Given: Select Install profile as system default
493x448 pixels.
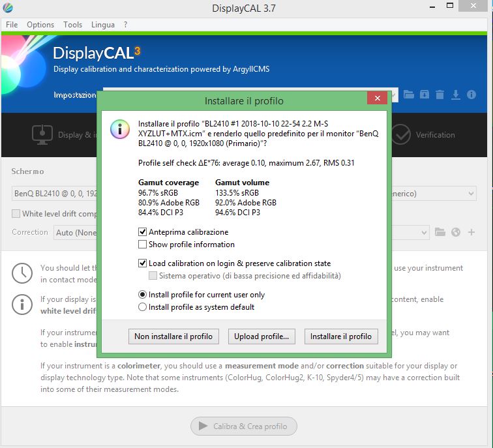Looking at the screenshot, I should [x=142, y=307].
